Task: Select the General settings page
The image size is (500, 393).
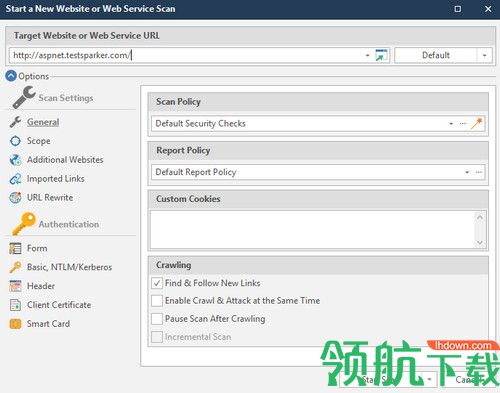Action: pyautogui.click(x=43, y=122)
